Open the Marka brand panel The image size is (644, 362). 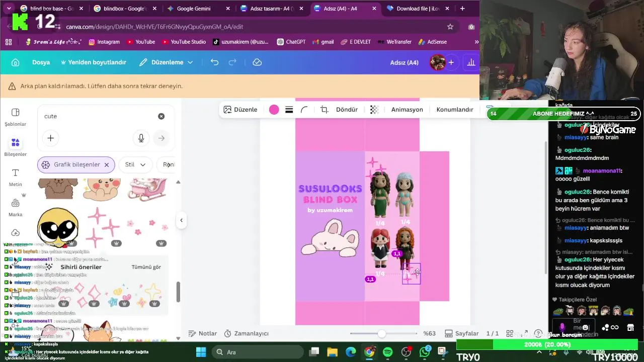click(x=15, y=207)
